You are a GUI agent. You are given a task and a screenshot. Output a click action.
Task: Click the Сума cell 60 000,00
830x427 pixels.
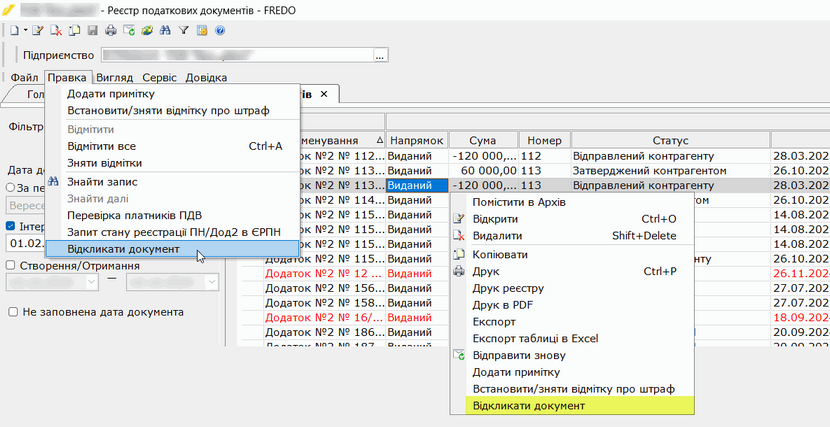(483, 171)
